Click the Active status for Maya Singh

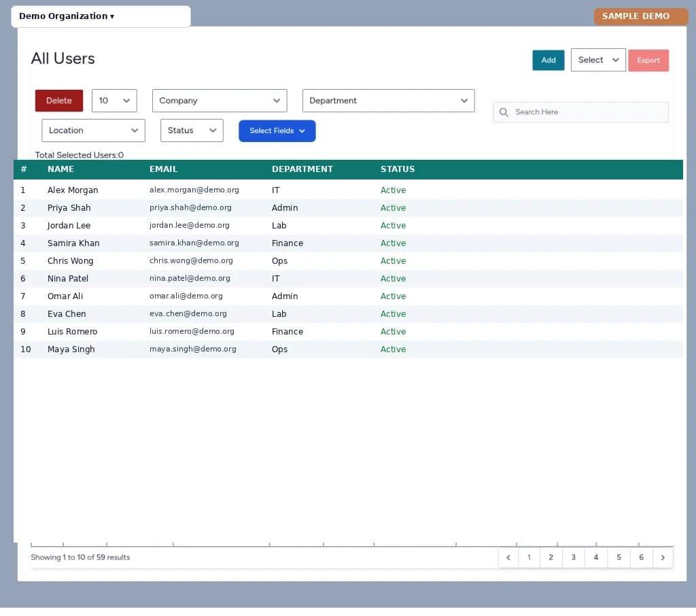coord(393,349)
